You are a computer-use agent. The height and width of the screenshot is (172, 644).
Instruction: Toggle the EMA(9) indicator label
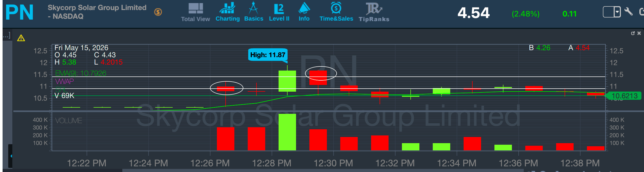[x=81, y=73]
